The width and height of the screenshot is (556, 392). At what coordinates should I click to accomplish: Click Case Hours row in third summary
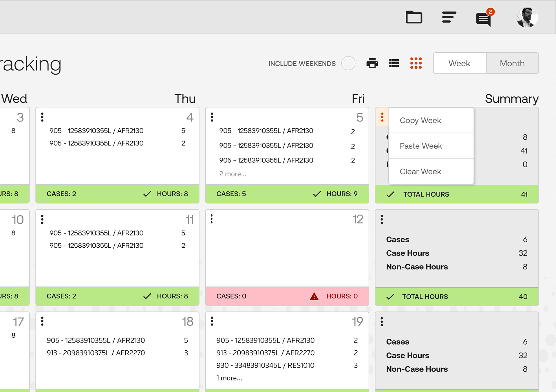(457, 355)
